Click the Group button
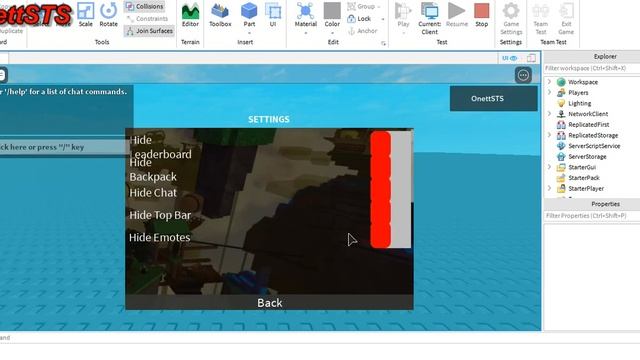Screen dimensions: 640x360 (x=362, y=7)
